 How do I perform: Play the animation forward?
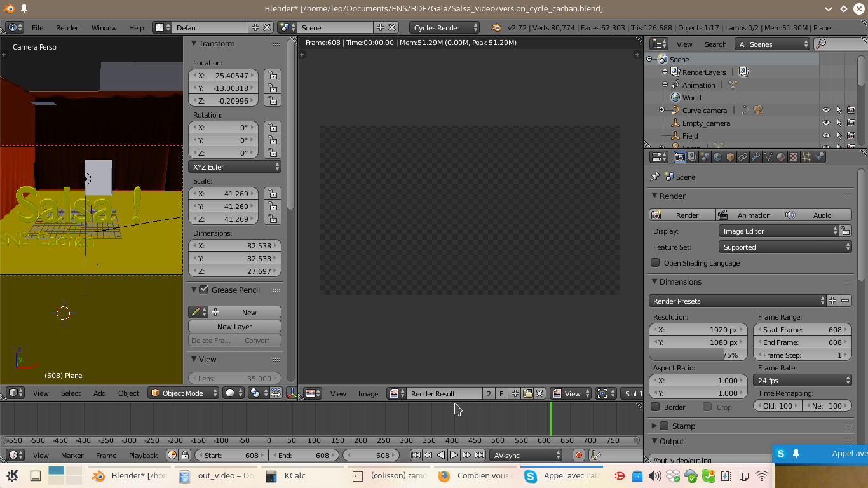tap(454, 455)
